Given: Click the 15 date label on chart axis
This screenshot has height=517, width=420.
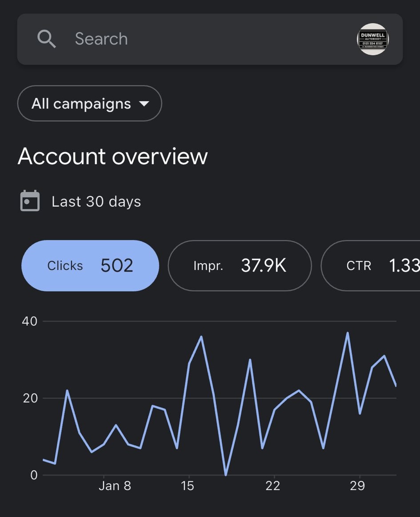Looking at the screenshot, I should click(x=188, y=486).
